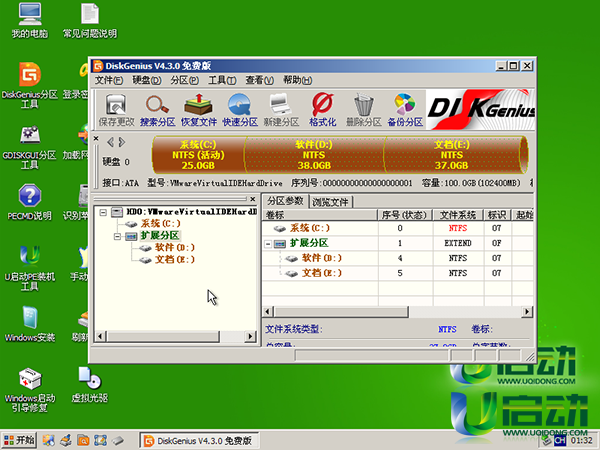Click 卷标 column header

point(320,215)
